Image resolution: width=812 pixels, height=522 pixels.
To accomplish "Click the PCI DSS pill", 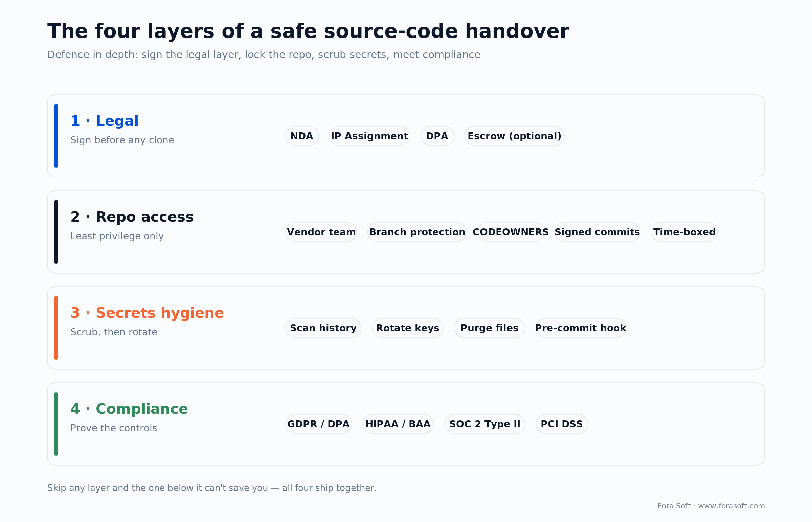I will pyautogui.click(x=562, y=424).
